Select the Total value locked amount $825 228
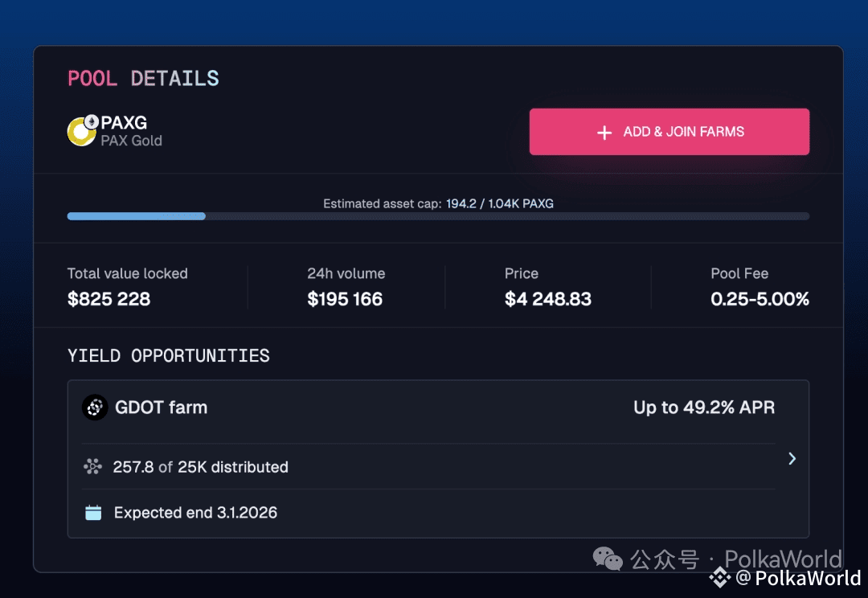The image size is (868, 598). (109, 300)
